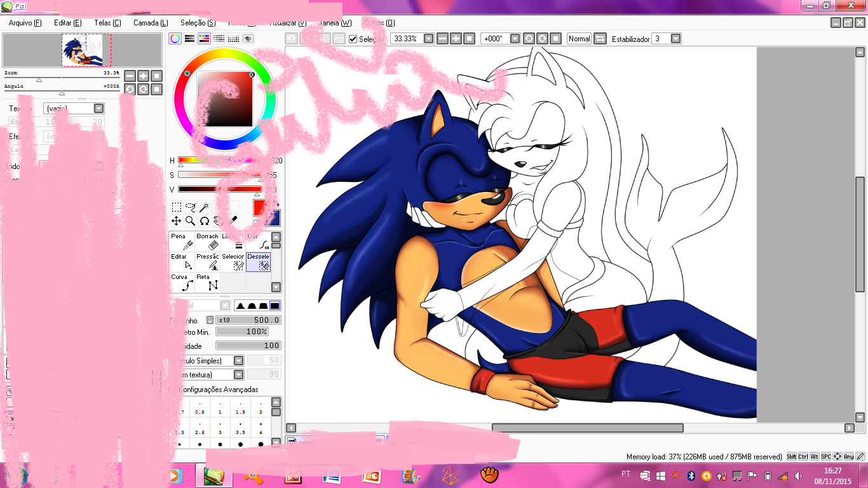Screen dimensions: 868x488
Task: Open the volume icon in system tray
Action: click(x=797, y=475)
